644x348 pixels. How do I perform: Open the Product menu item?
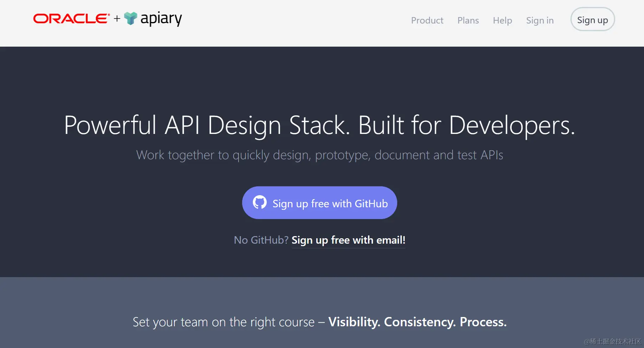pos(427,20)
